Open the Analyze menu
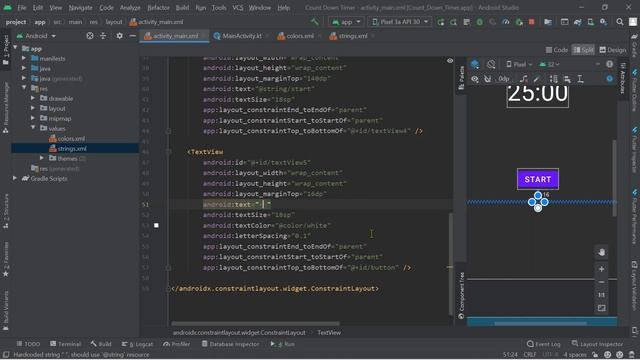 [x=130, y=7]
